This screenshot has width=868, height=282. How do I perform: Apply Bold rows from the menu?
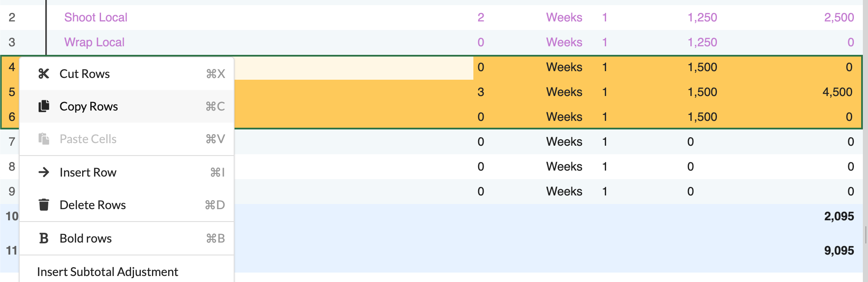(86, 238)
